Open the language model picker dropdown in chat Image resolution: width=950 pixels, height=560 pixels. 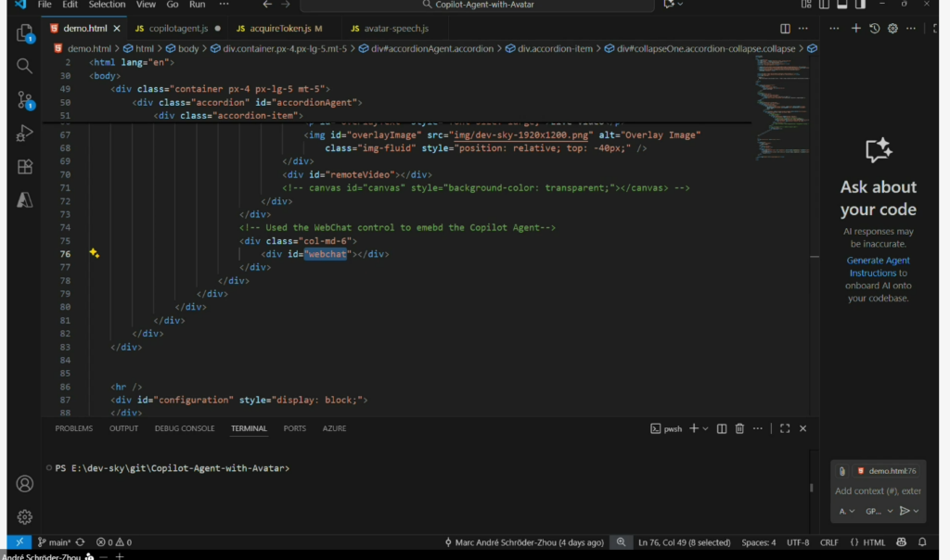(879, 511)
